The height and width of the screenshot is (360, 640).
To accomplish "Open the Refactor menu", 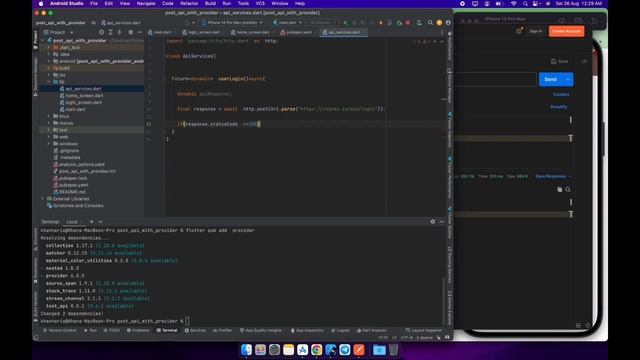I will [189, 4].
